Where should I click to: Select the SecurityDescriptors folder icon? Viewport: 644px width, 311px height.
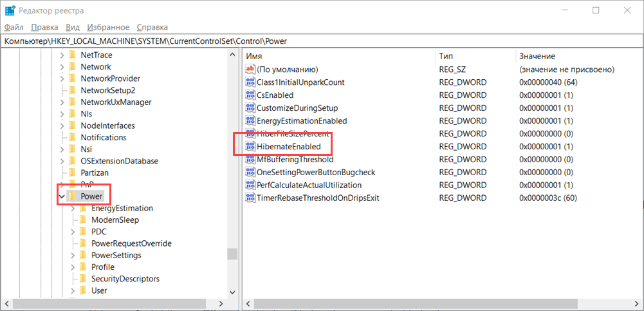click(84, 279)
